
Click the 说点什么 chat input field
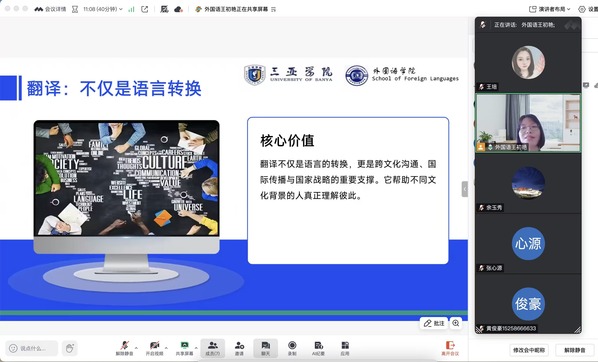[32, 348]
